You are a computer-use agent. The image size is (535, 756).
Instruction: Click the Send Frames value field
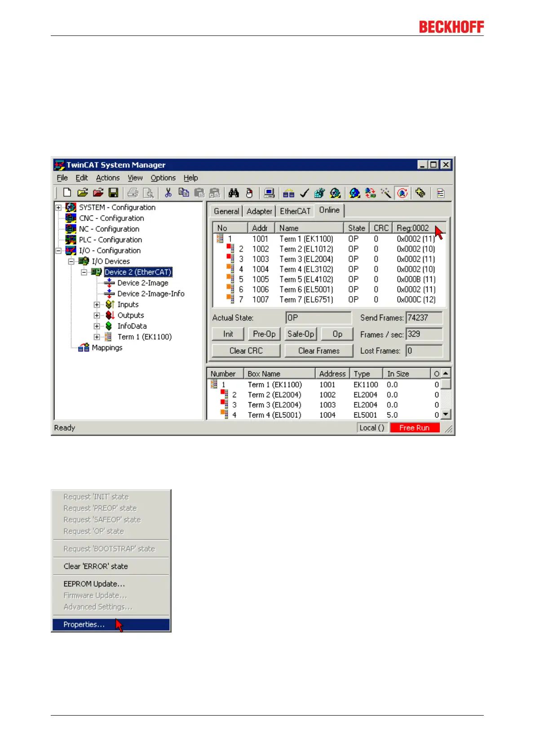(424, 318)
